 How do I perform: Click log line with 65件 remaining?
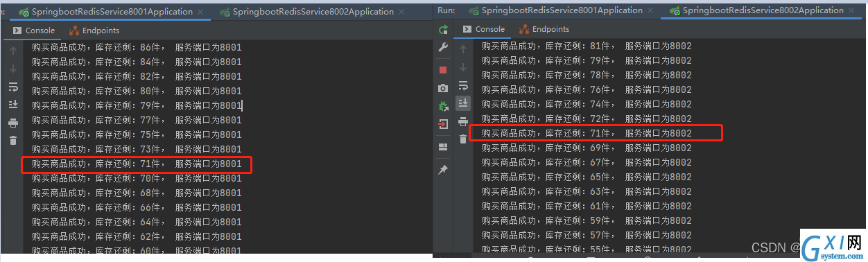point(587,177)
